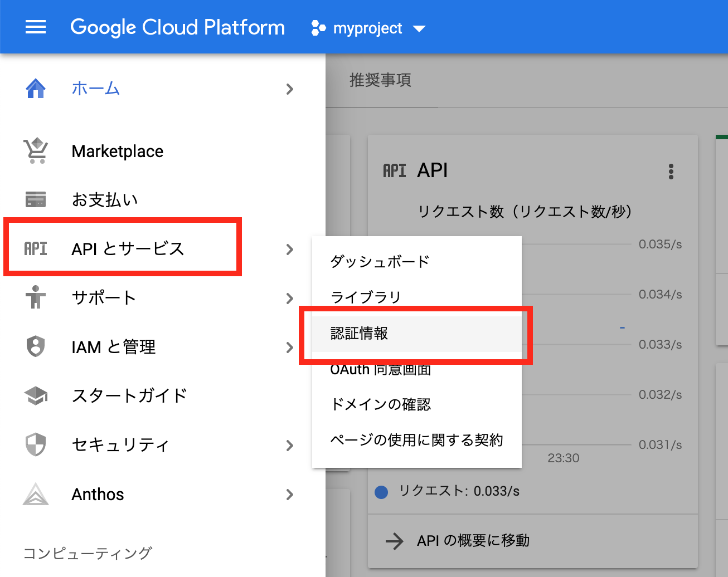
Task: Click the IAM と管理 shield icon
Action: 36,346
